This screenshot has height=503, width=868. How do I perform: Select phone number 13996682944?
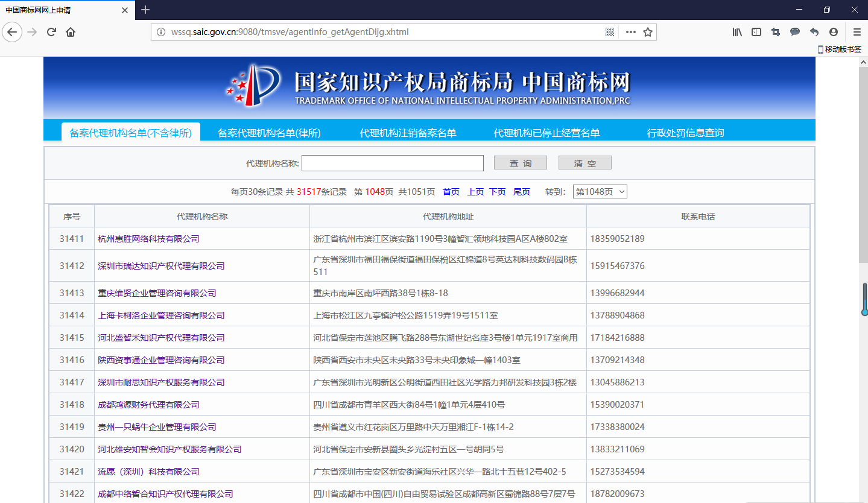618,293
